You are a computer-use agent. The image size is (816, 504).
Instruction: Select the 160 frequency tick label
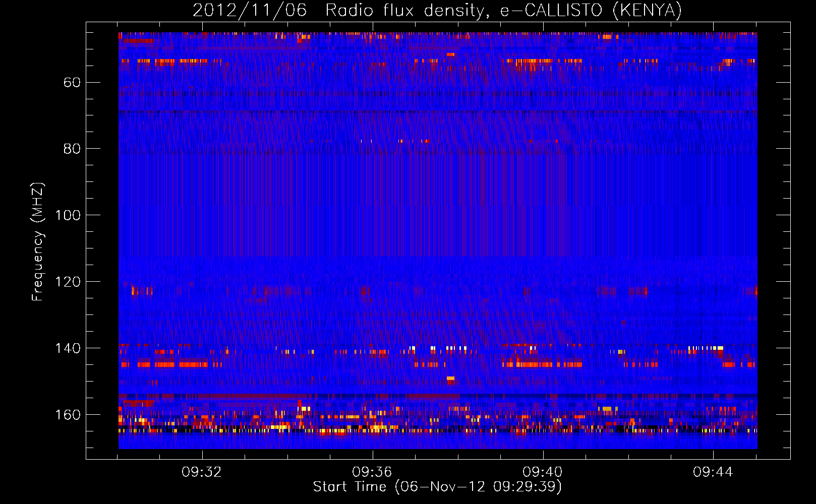(68, 415)
